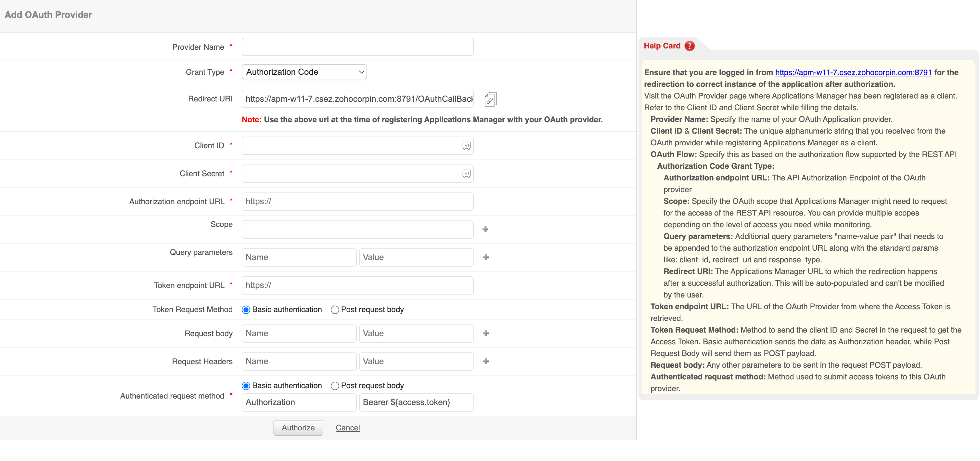Add another Scope with the plus icon

(485, 229)
